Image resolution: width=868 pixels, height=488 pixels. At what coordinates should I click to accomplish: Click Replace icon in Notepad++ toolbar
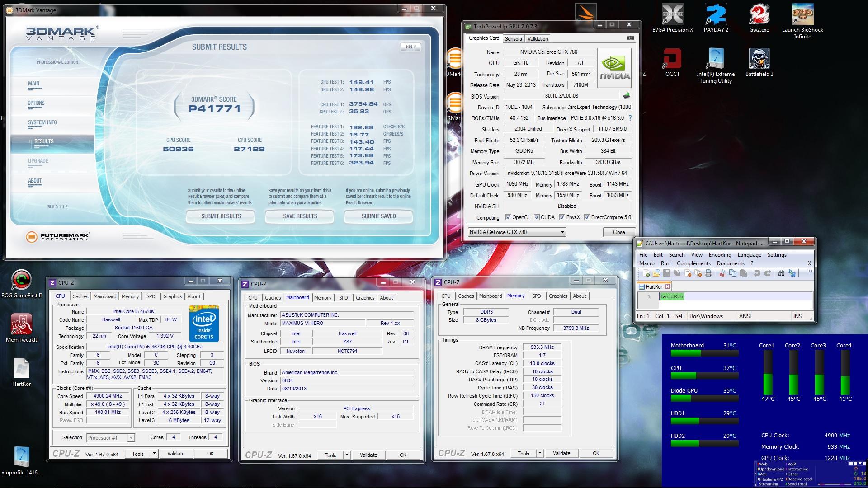click(792, 273)
